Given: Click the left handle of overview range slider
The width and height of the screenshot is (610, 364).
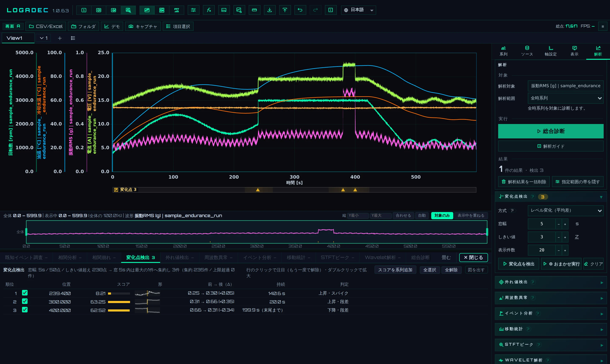Looking at the screenshot, I should (x=26, y=232).
